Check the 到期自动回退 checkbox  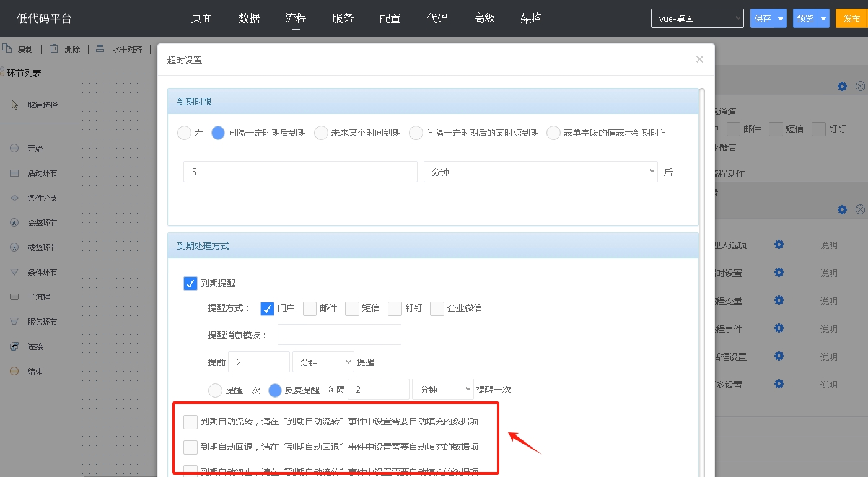pos(191,447)
